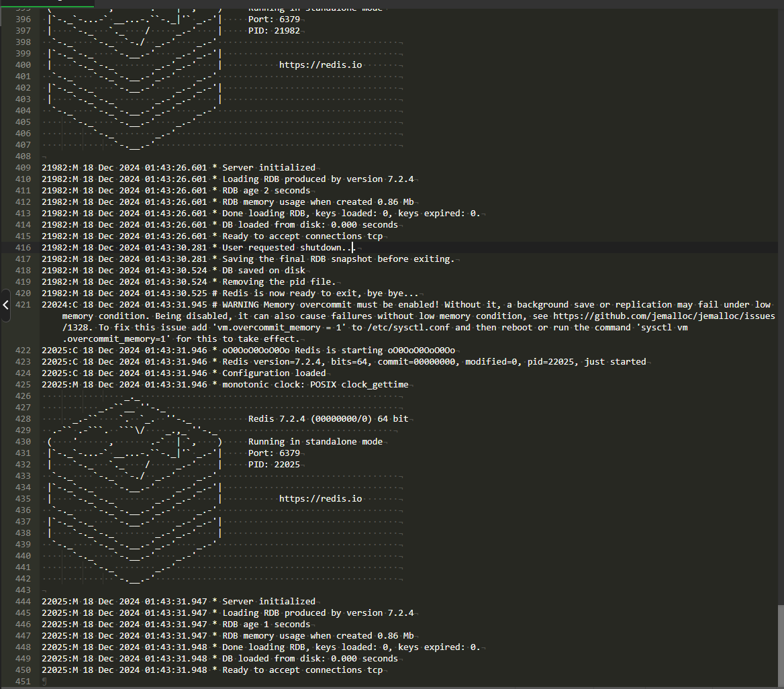Click "Server initialized" on line 409
This screenshot has width=784, height=689.
pos(269,168)
